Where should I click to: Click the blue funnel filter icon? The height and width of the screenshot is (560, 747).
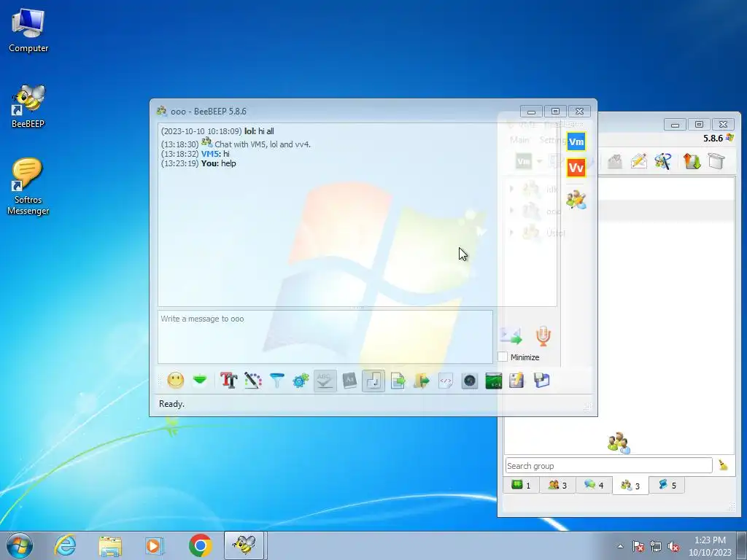276,381
